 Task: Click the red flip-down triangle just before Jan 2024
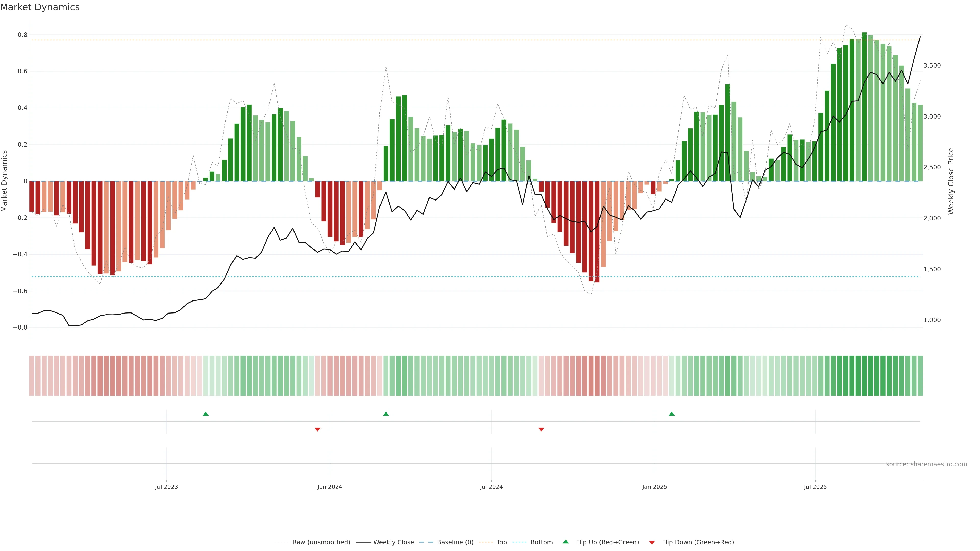317,429
